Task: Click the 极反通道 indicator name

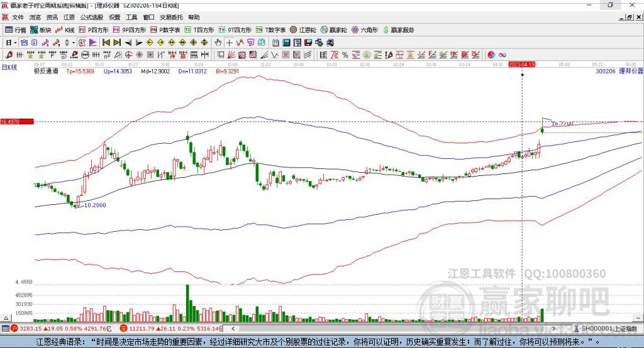Action: coord(46,71)
